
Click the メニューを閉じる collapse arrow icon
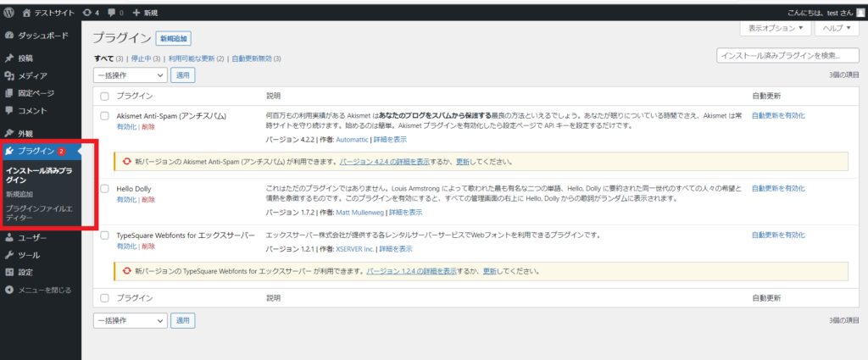point(8,290)
